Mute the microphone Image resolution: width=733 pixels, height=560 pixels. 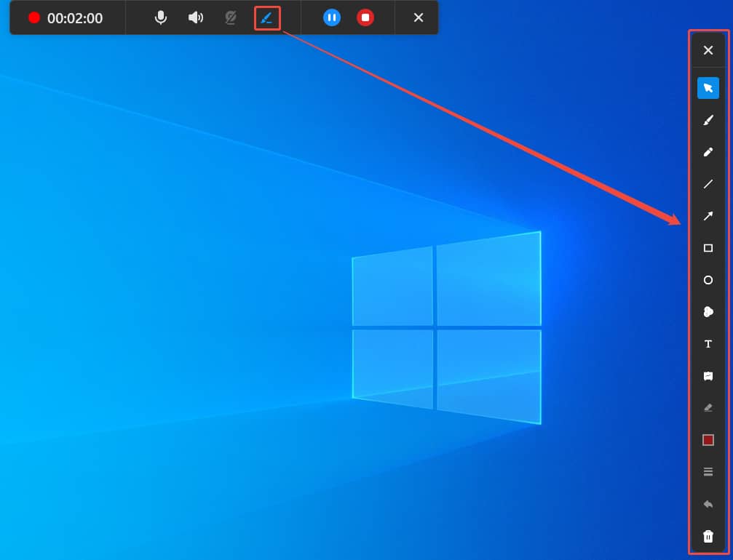pyautogui.click(x=160, y=17)
